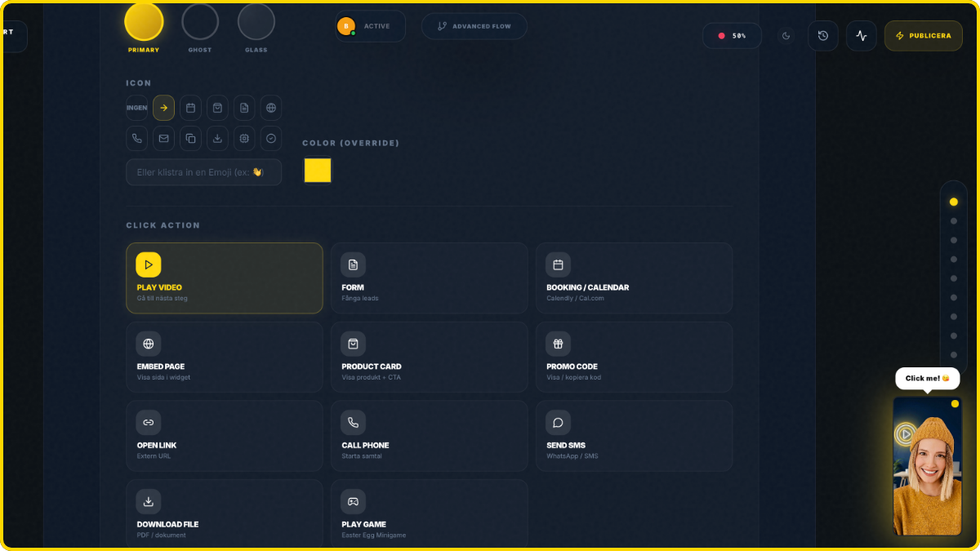Screen dimensions: 980x551
Task: Select the phone icon in the icon picker
Action: click(136, 138)
